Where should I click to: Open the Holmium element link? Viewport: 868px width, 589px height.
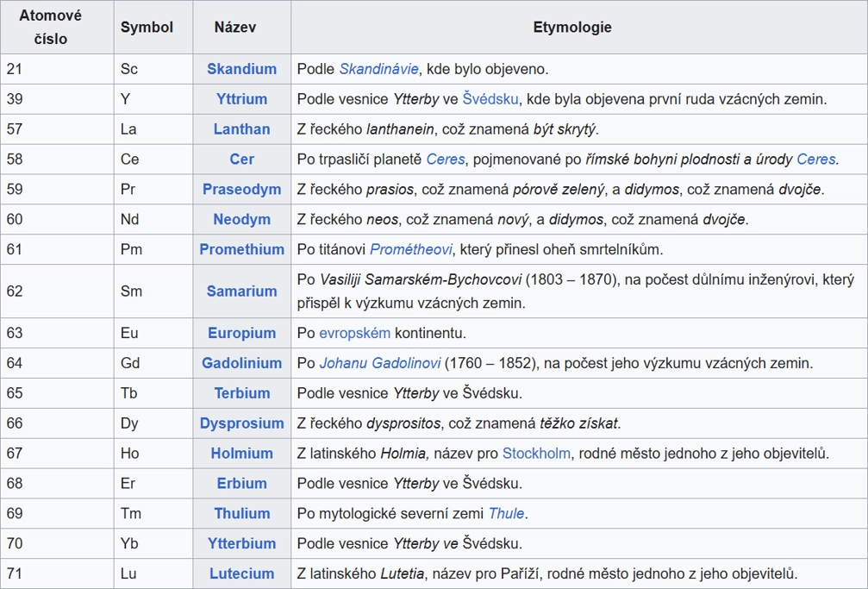[x=241, y=453]
